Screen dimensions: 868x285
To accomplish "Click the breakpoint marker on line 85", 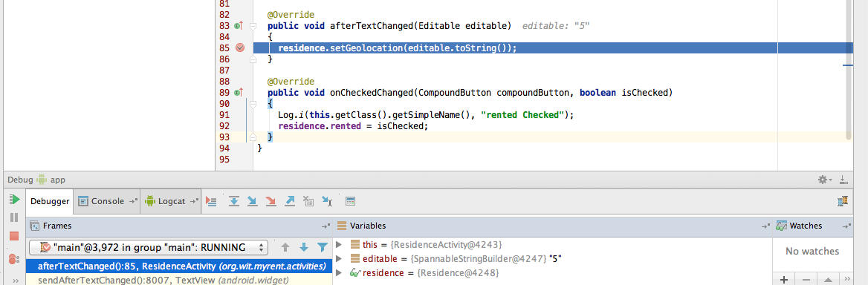I will click(x=240, y=48).
